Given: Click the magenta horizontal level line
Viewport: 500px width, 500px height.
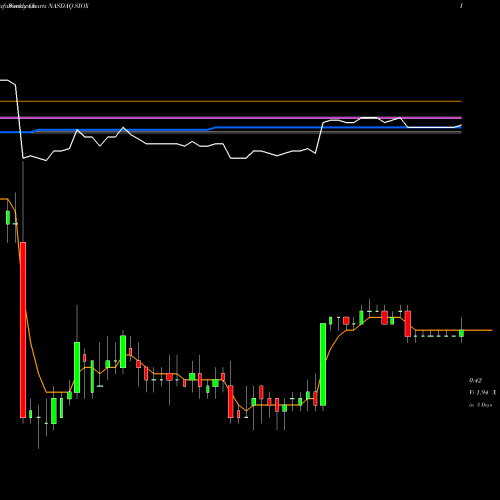Looking at the screenshot, I should 231,118.
